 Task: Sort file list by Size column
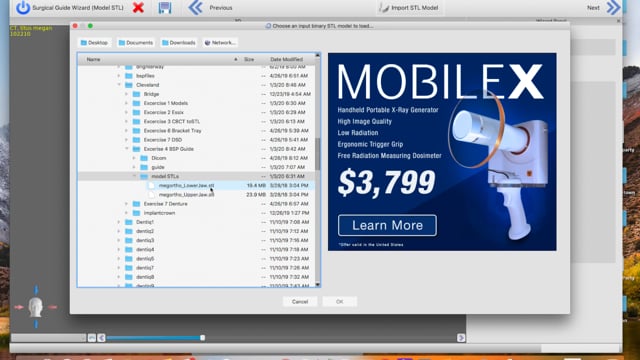(x=249, y=60)
